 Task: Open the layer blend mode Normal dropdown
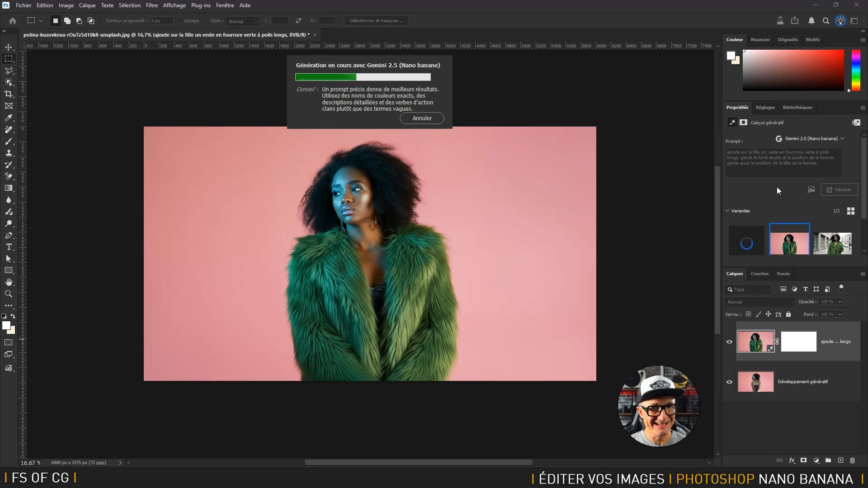(x=759, y=302)
